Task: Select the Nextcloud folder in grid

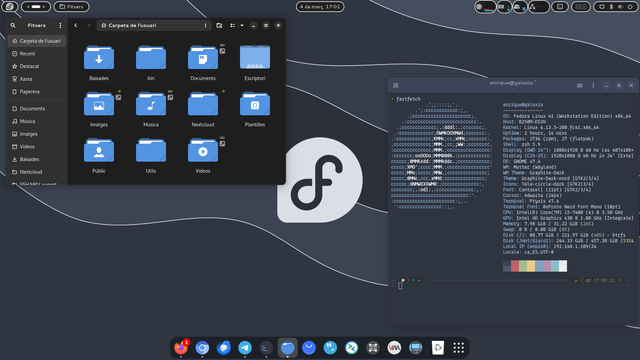Action: point(203,104)
